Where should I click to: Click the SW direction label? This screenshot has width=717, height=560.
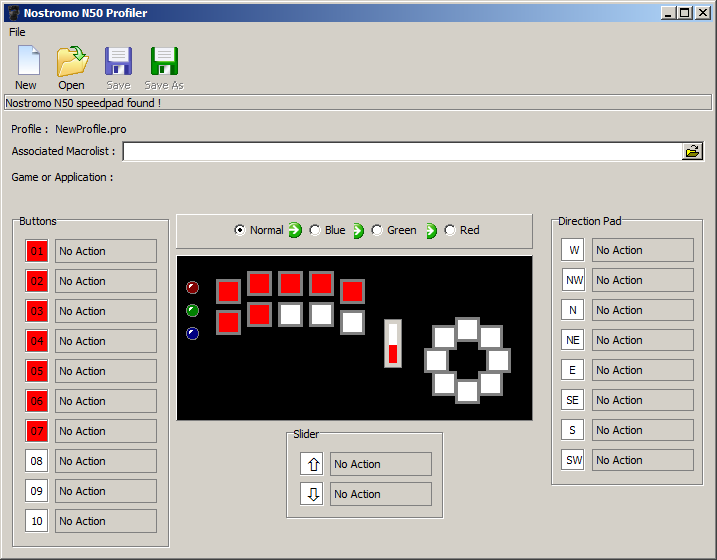pyautogui.click(x=573, y=460)
